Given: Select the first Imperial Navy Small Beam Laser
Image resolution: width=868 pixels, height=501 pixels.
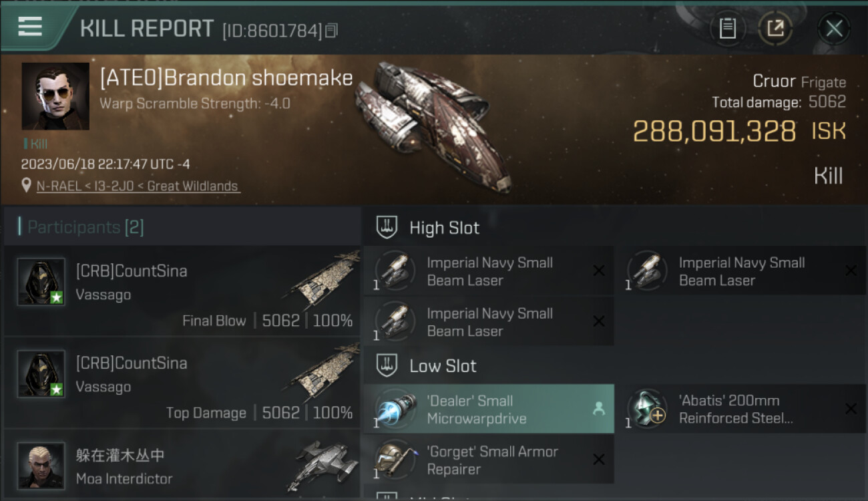Looking at the screenshot, I should (489, 271).
